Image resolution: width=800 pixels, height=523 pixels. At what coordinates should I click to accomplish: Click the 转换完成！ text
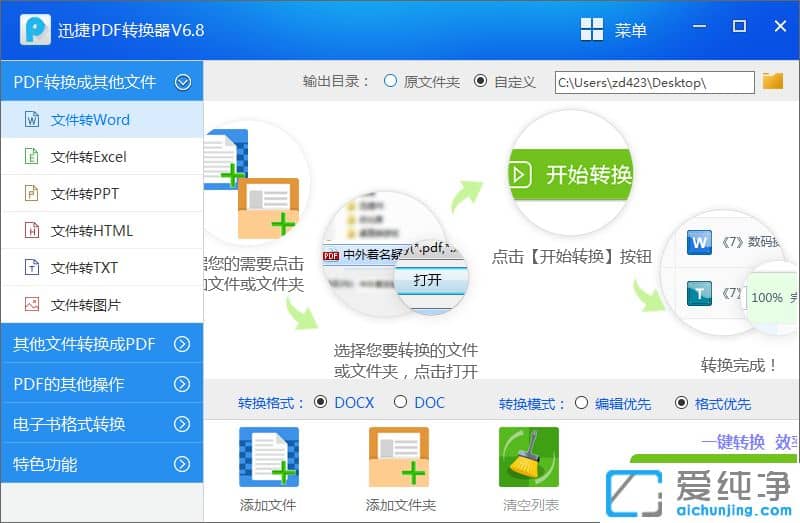point(738,365)
